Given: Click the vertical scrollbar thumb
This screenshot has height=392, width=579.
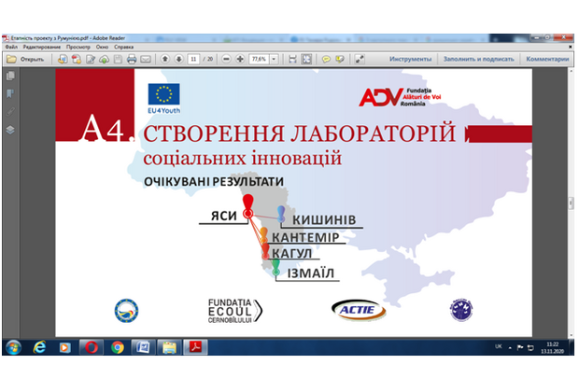Looking at the screenshot, I should pos(571,203).
